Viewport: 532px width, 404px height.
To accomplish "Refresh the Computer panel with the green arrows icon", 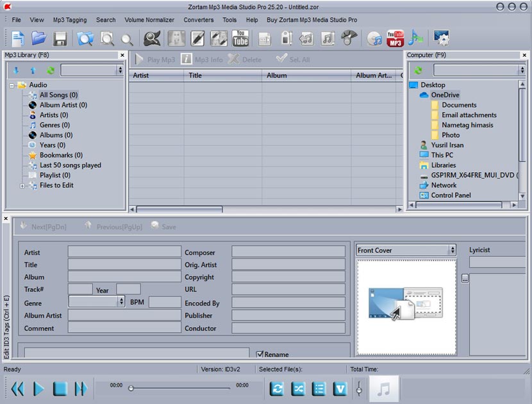I will tap(418, 69).
